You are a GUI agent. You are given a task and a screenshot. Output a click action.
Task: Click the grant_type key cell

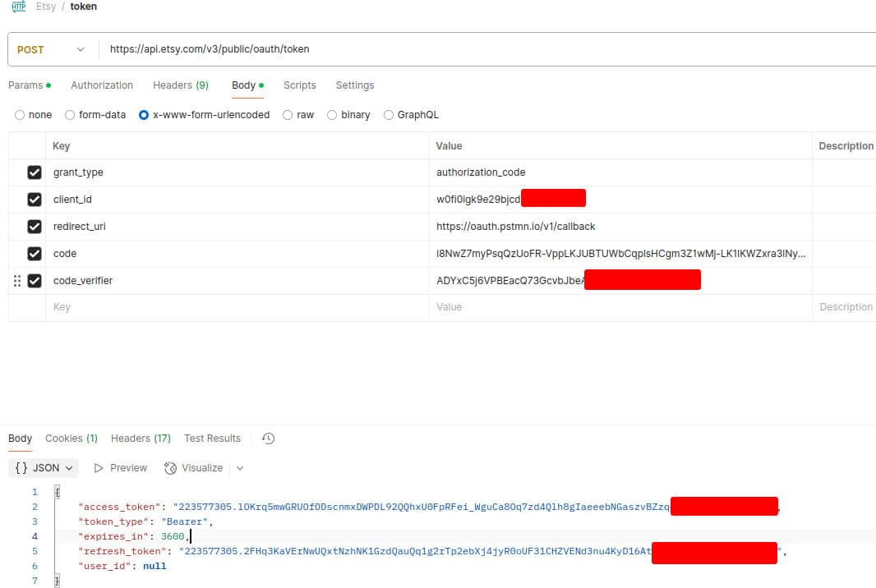pyautogui.click(x=237, y=172)
